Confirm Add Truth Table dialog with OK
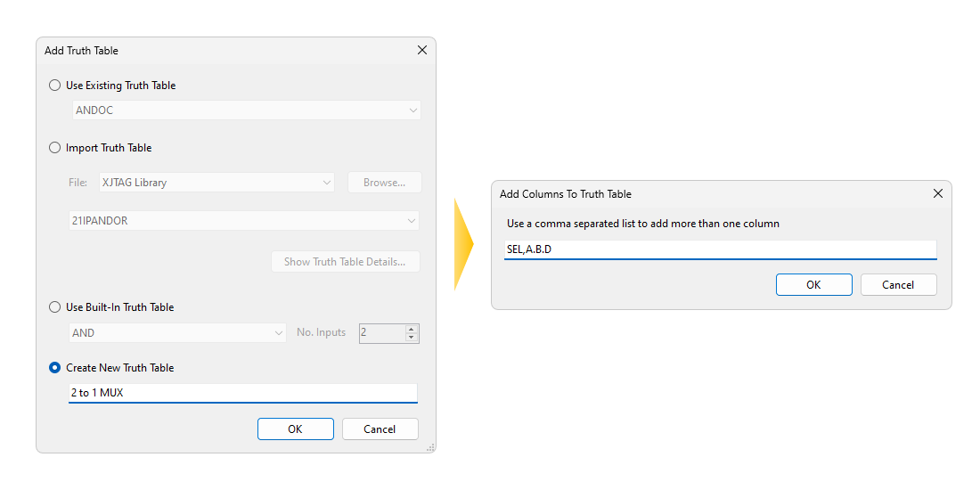Viewport: 980px width, 490px height. [295, 429]
